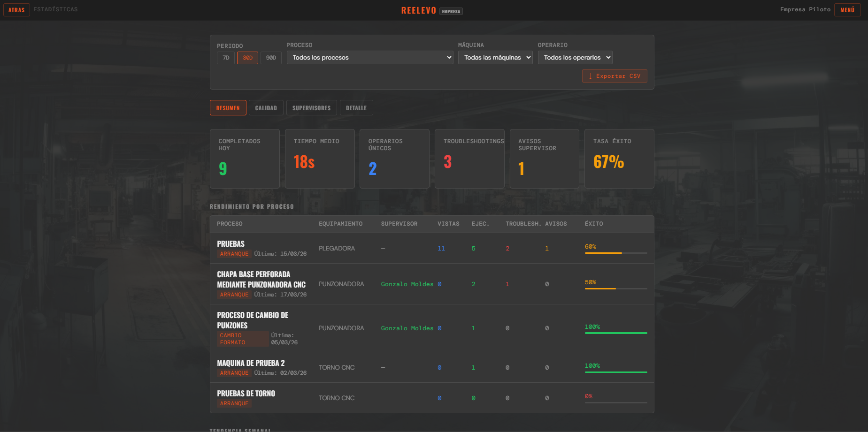Click the CAMBIO FORMATO badge
Image resolution: width=868 pixels, height=432 pixels.
coord(243,339)
